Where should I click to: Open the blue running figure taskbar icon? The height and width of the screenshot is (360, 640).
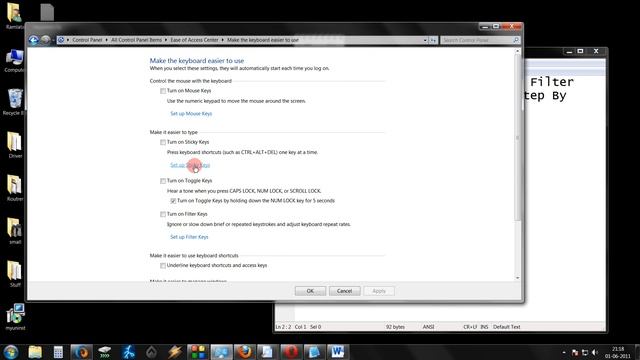(x=129, y=352)
